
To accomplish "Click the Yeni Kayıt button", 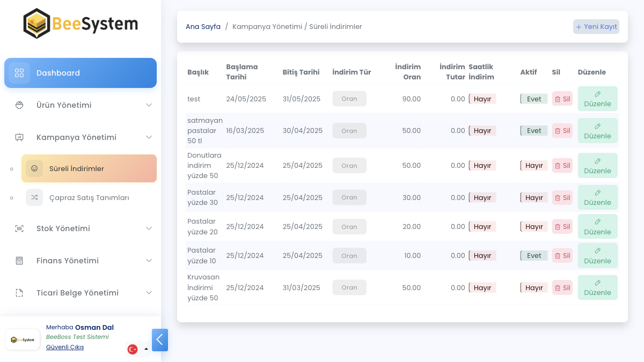I will (x=596, y=27).
